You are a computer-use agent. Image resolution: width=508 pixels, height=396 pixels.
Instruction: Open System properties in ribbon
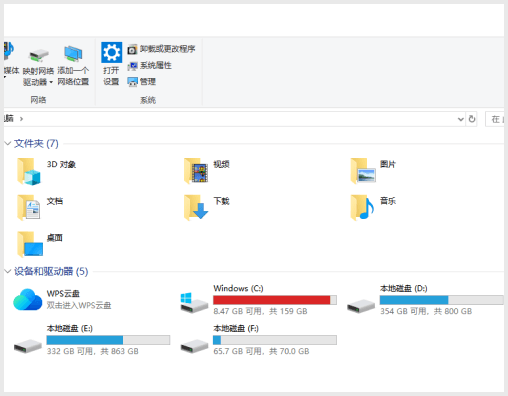point(149,66)
